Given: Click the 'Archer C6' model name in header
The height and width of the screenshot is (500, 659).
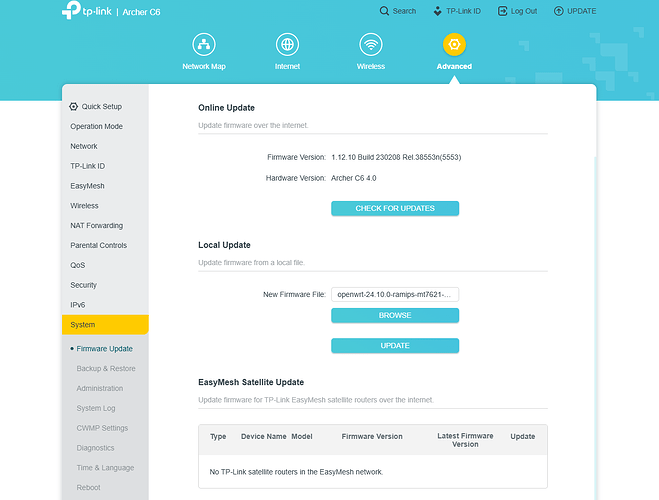Looking at the screenshot, I should pyautogui.click(x=141, y=12).
